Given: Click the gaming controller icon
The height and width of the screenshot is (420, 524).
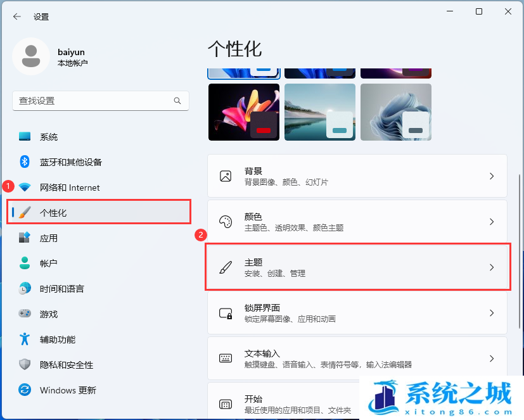Looking at the screenshot, I should click(x=25, y=314).
